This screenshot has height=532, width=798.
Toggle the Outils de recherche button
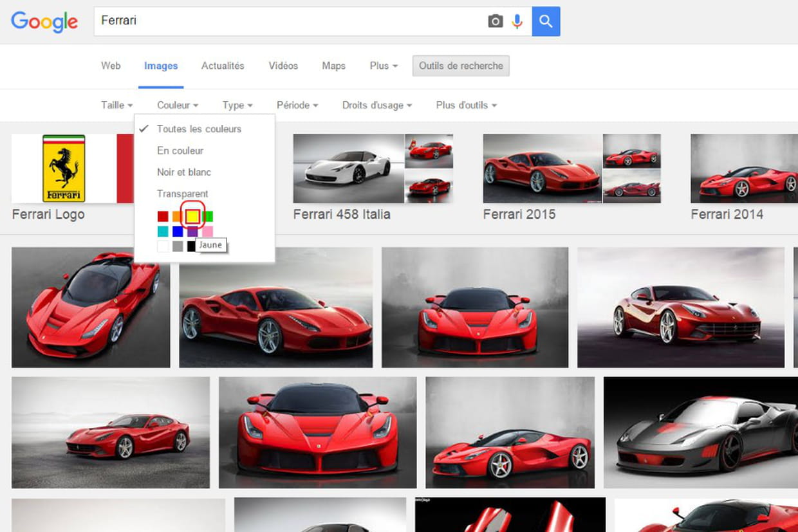[x=461, y=66]
